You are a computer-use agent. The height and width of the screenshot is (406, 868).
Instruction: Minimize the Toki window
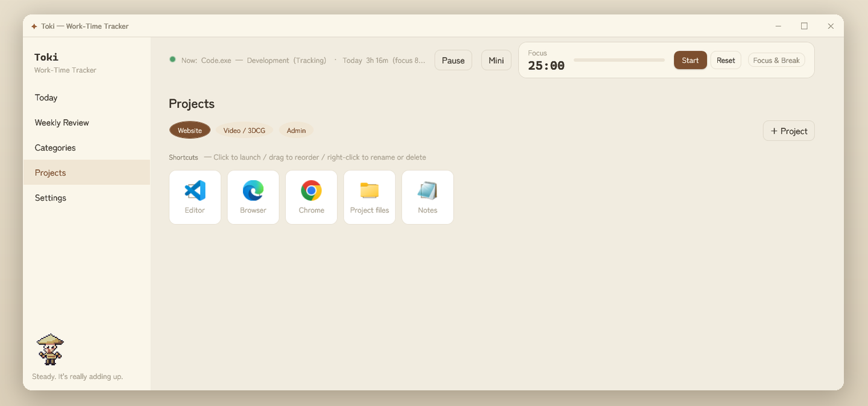pos(778,27)
